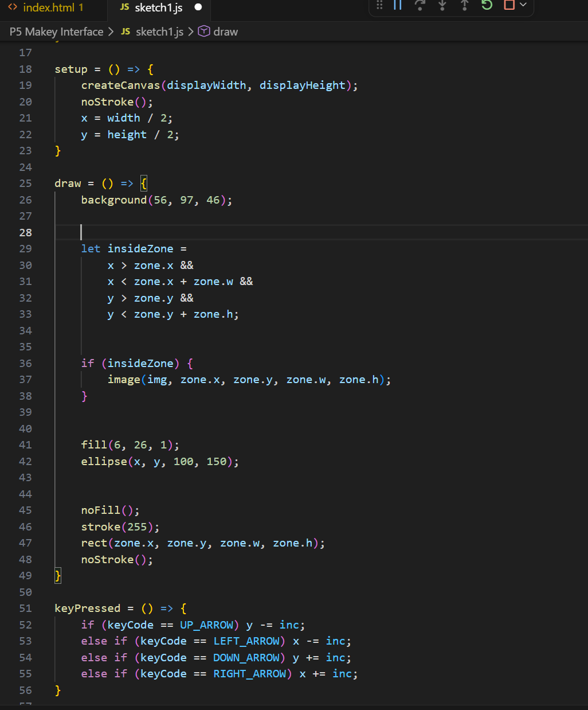Image resolution: width=588 pixels, height=710 pixels.
Task: Click image call on line 37
Action: click(124, 380)
